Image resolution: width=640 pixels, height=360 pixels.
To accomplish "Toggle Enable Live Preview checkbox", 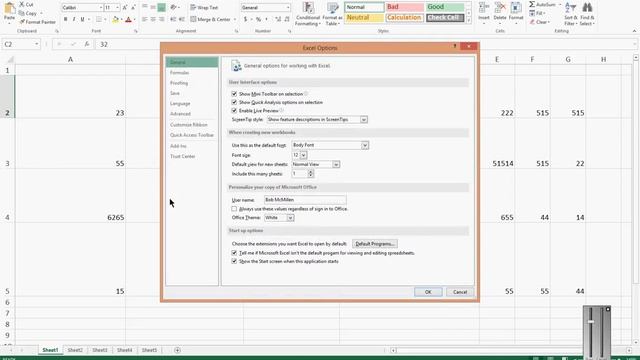I will point(234,111).
